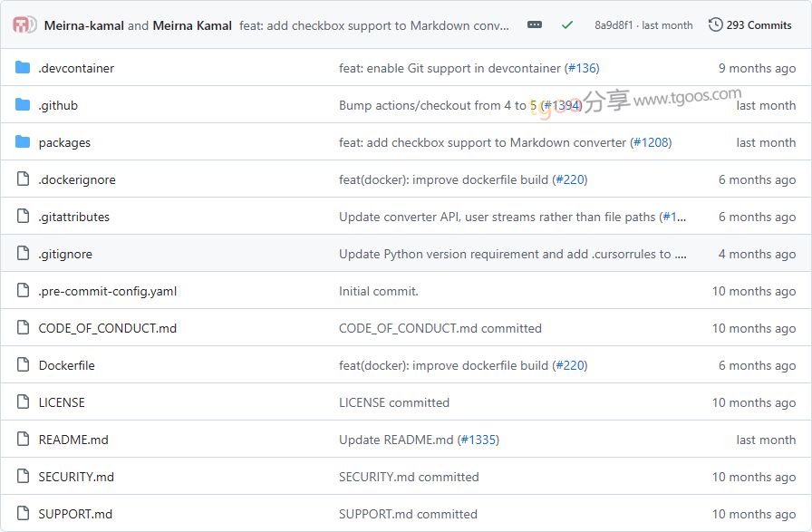Open the LICENSE file
The image size is (812, 532).
click(x=62, y=402)
